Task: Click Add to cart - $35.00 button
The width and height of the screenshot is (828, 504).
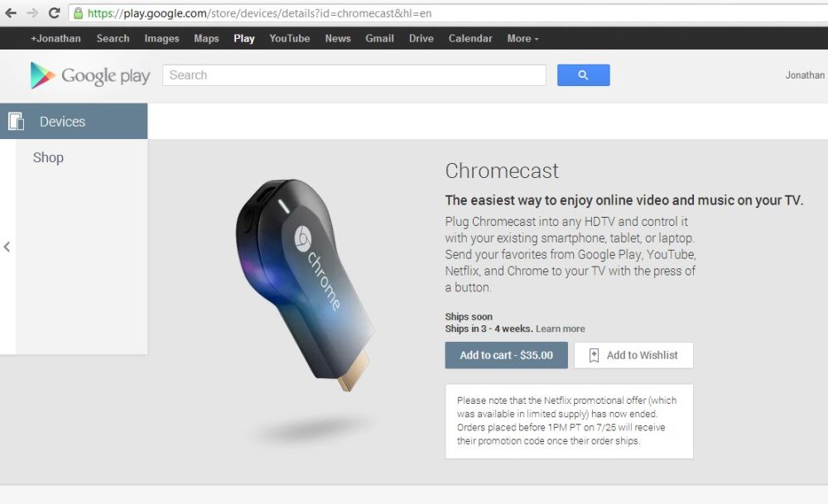Action: pos(506,355)
